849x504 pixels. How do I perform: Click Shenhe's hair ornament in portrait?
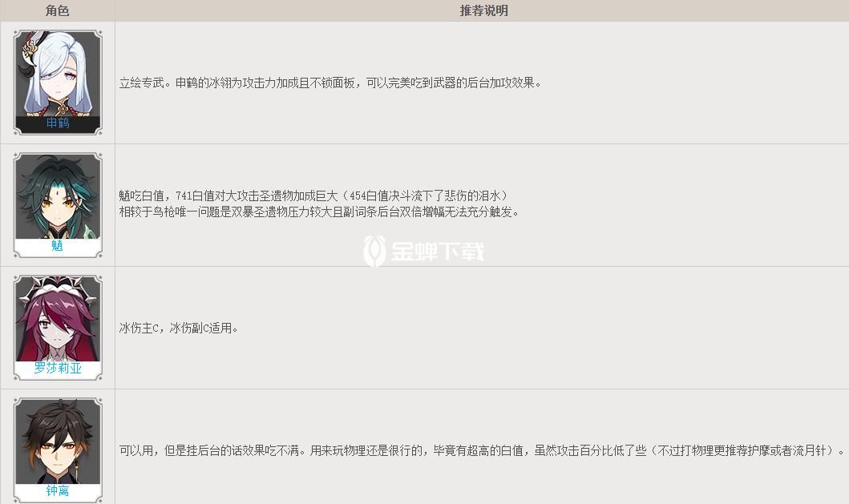click(x=29, y=50)
